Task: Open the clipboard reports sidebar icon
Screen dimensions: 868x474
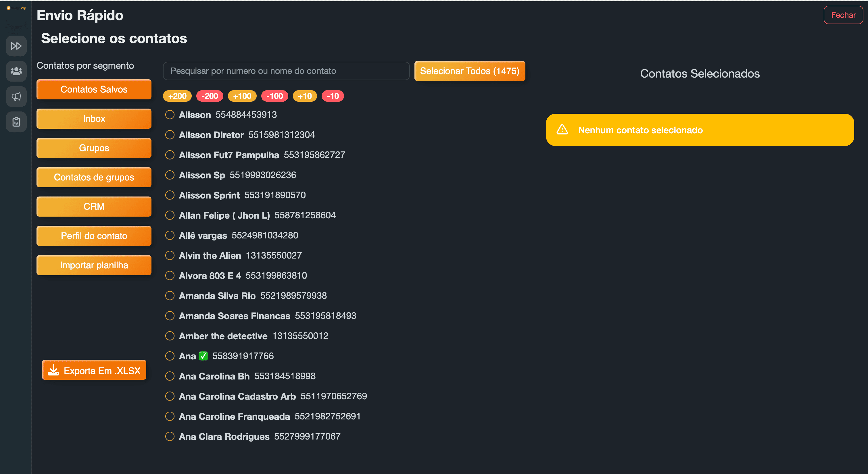Action: (16, 122)
